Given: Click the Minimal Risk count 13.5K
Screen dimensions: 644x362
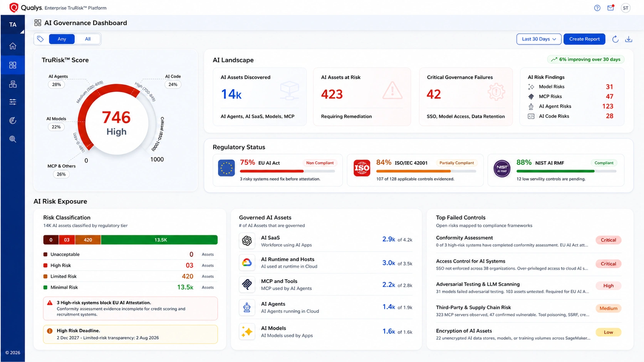Looking at the screenshot, I should 185,287.
